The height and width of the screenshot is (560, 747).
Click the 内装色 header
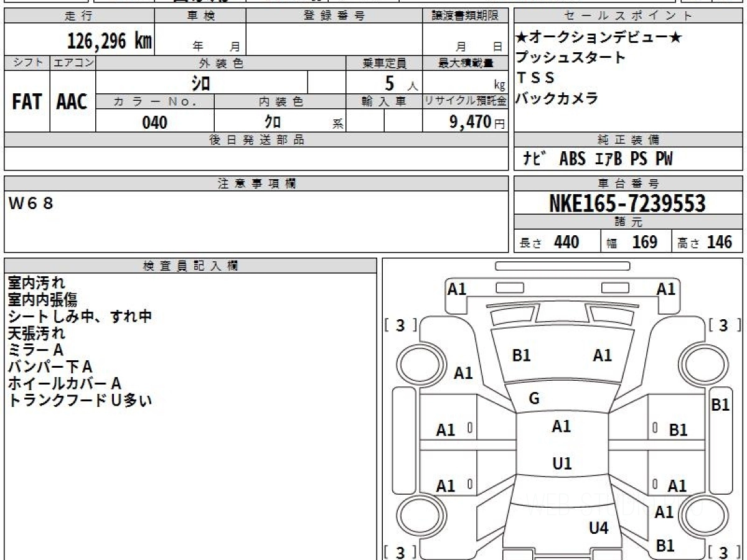[x=280, y=102]
